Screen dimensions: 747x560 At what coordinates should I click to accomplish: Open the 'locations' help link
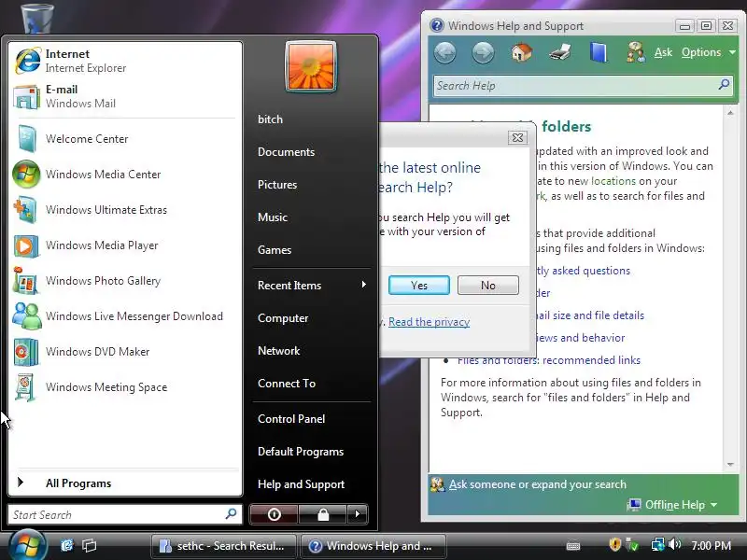point(613,181)
